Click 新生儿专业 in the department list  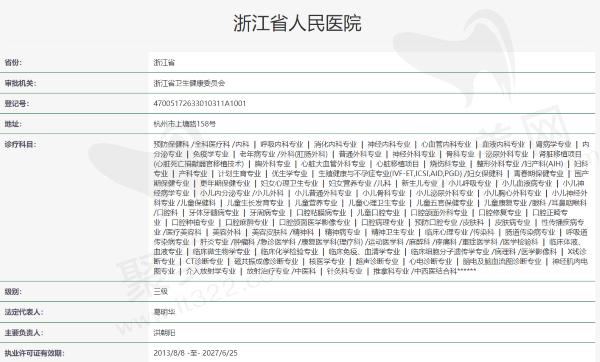419,183
